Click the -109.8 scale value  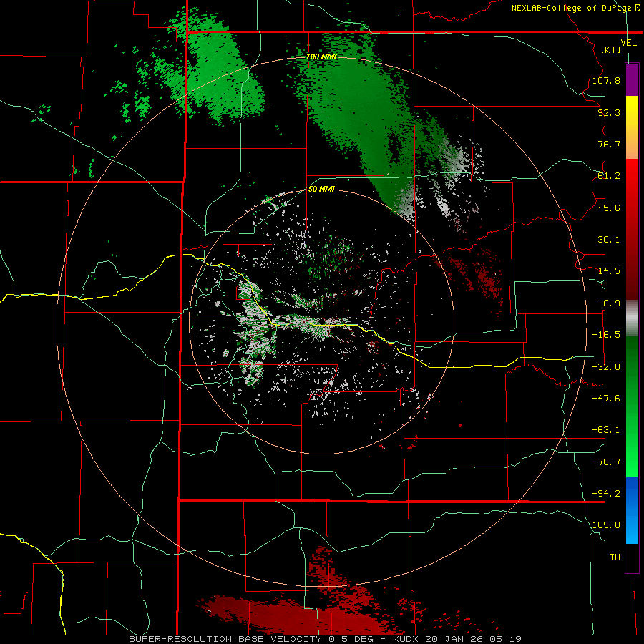click(x=604, y=525)
